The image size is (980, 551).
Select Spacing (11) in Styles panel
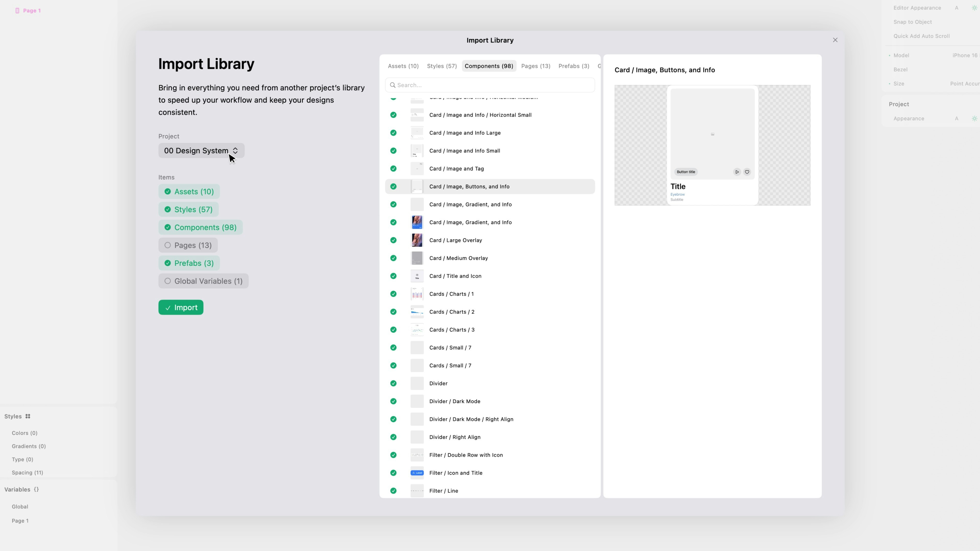coord(27,473)
